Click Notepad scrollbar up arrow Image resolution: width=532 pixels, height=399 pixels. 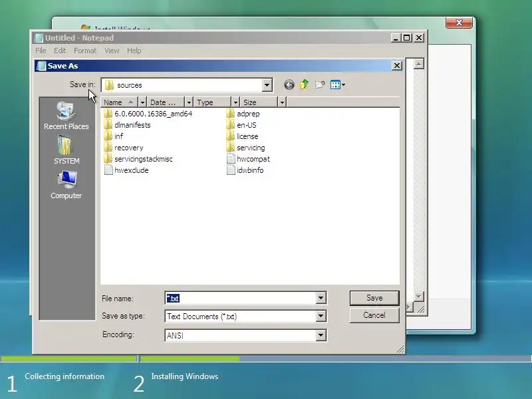point(419,64)
